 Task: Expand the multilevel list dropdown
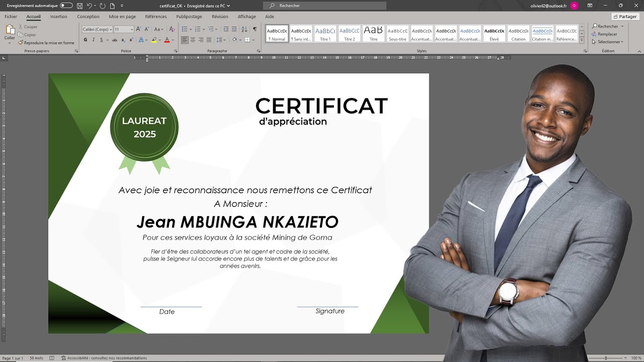pyautogui.click(x=216, y=29)
